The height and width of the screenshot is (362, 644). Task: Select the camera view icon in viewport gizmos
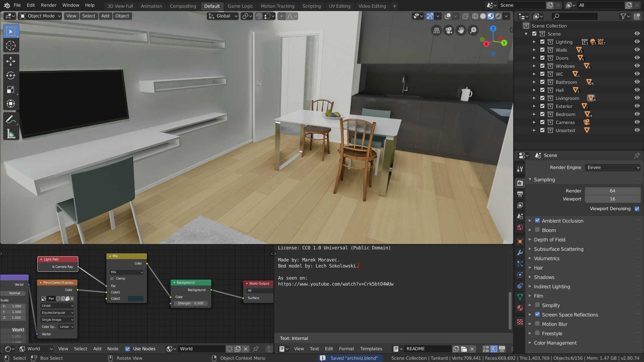tap(449, 30)
